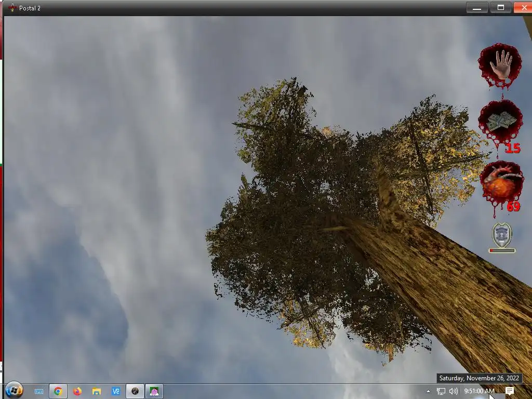532x399 pixels.
Task: Click the Postal 2 window title icon
Action: 12,8
